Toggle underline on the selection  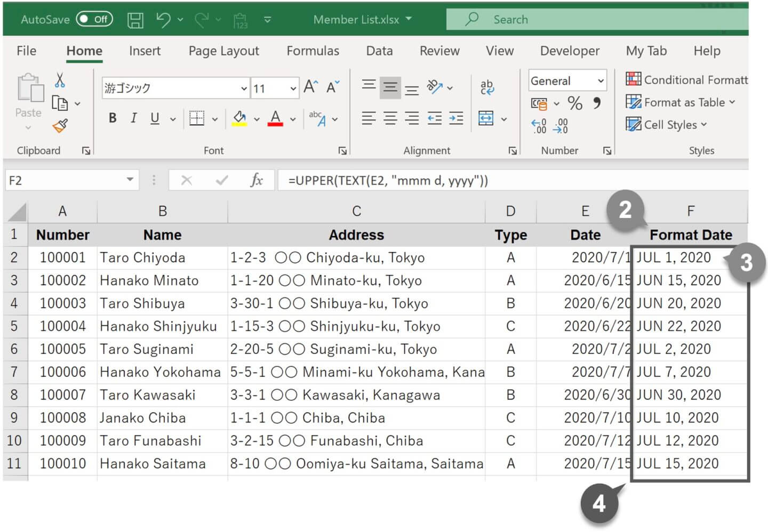point(154,118)
